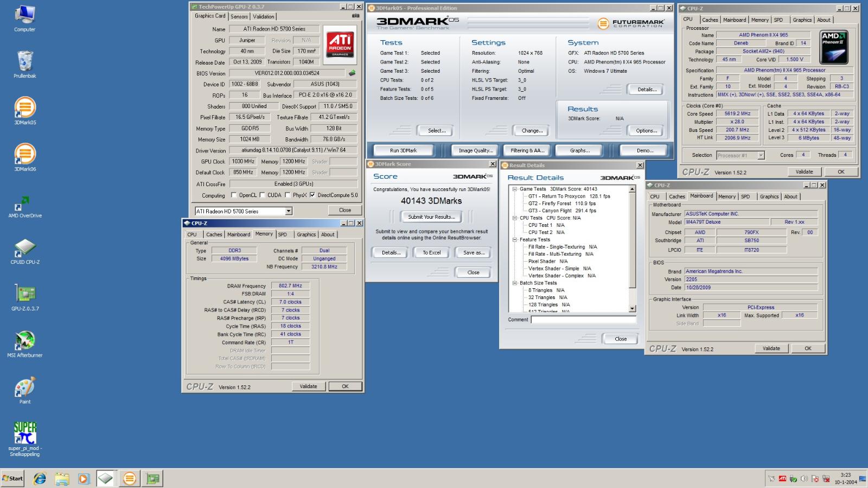The height and width of the screenshot is (488, 868).
Task: Switch to GPU-Z taskbar button
Action: 153,478
